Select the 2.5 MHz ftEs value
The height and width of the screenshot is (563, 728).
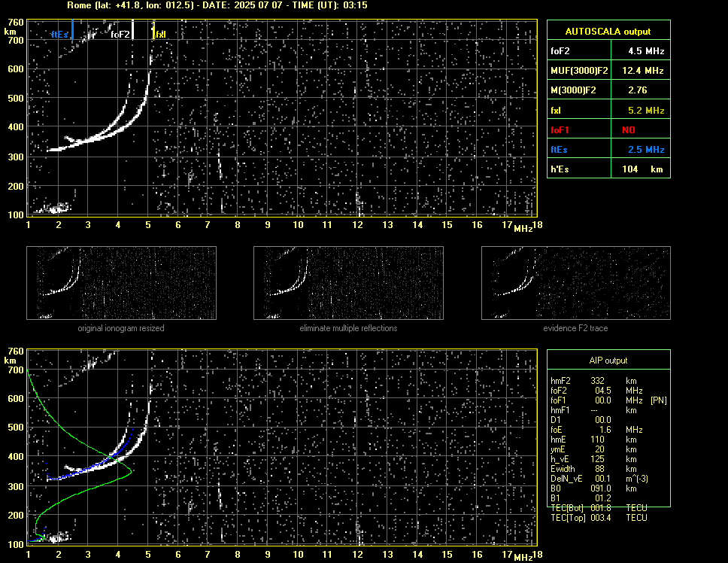646,150
